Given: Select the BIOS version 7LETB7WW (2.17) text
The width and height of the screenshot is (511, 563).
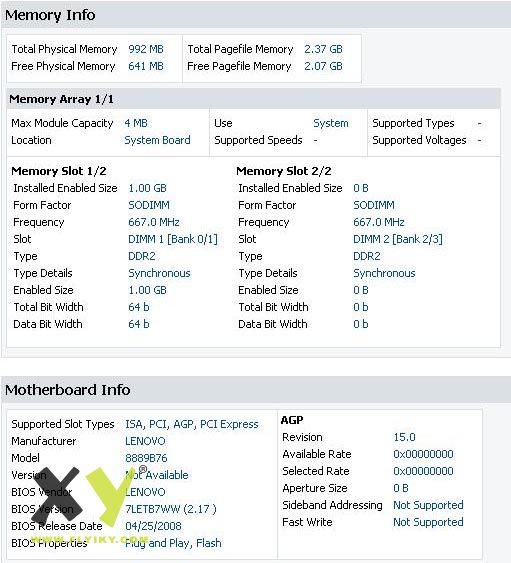Looking at the screenshot, I should (171, 509).
